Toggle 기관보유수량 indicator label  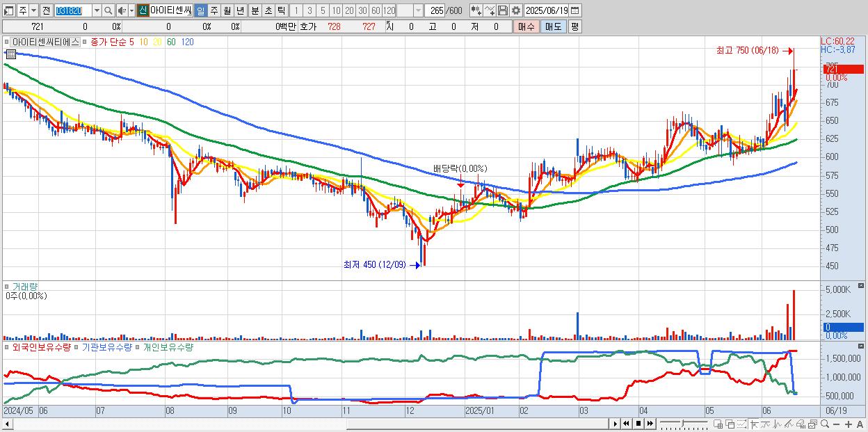coord(107,346)
